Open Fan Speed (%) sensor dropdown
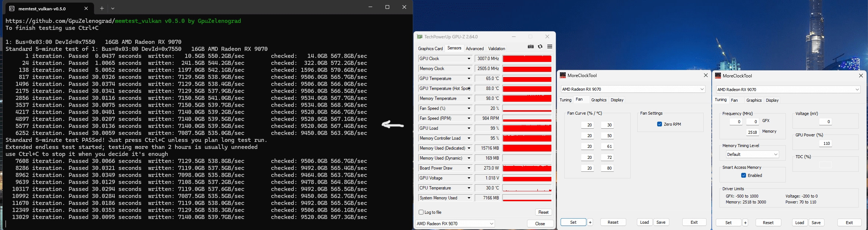868x230 pixels. click(x=469, y=108)
